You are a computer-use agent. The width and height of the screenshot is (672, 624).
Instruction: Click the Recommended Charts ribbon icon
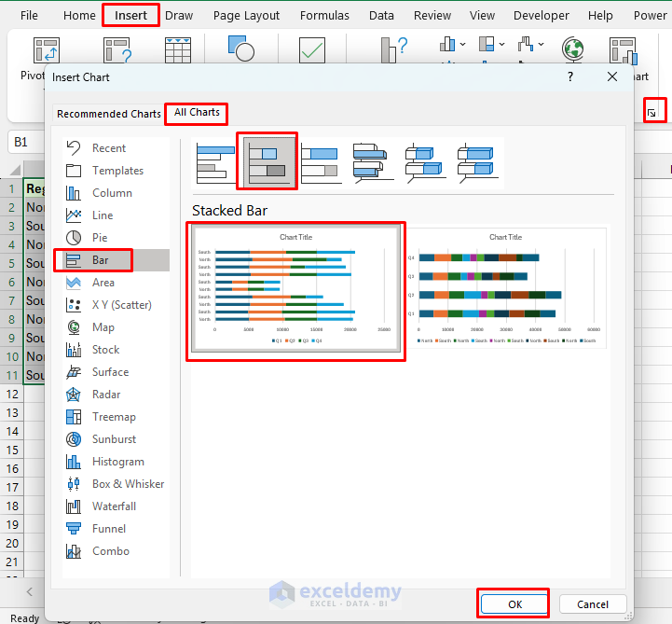(394, 49)
